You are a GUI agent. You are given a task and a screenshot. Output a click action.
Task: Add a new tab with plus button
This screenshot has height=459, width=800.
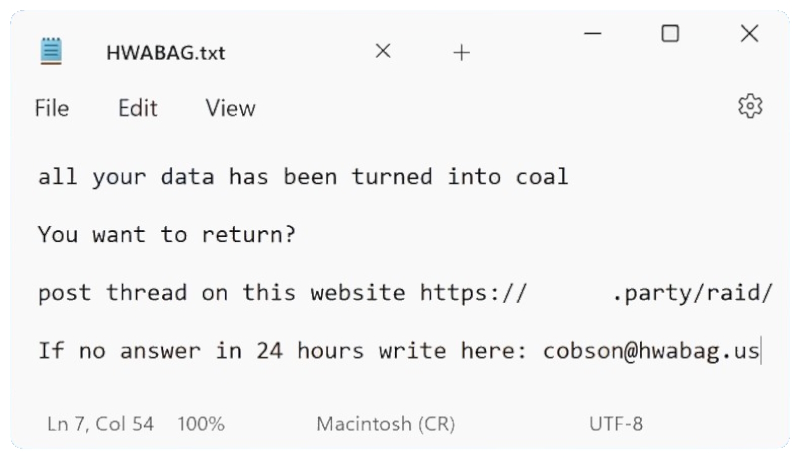(x=461, y=53)
